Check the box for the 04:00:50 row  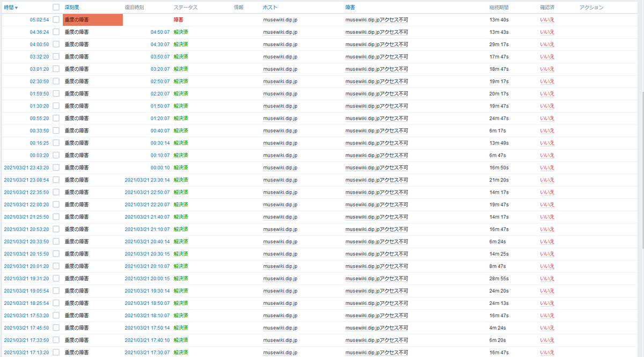point(56,45)
